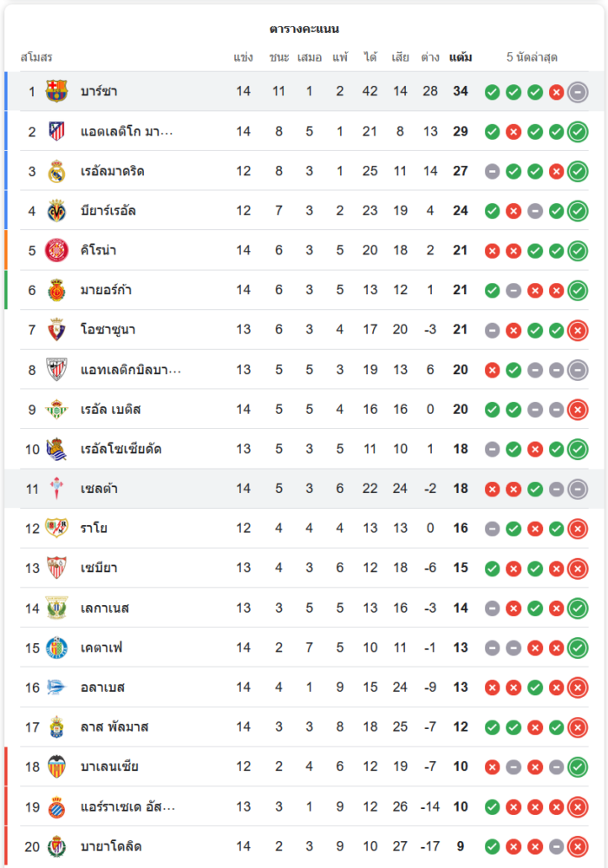This screenshot has width=608, height=868.
Task: Click the Atletico Madrid crest icon
Action: click(57, 131)
